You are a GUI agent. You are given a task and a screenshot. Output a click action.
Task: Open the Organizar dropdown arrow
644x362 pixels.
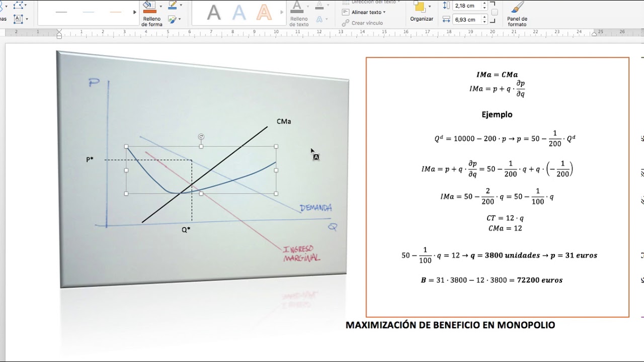[x=430, y=6]
